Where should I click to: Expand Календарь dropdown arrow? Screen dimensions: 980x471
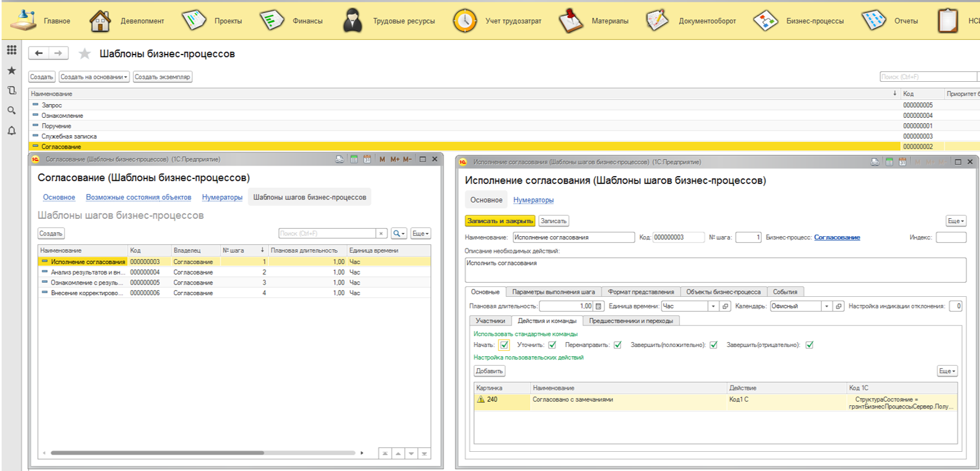(827, 306)
